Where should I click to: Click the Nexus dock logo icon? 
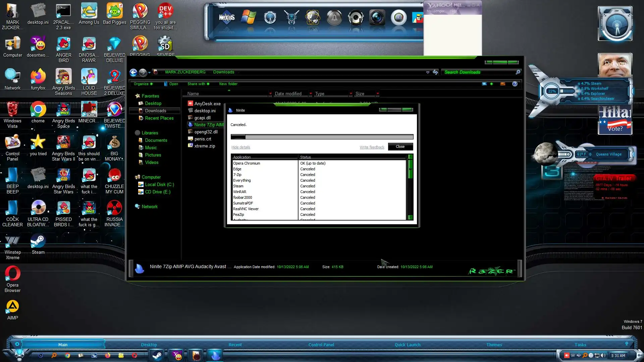227,17
